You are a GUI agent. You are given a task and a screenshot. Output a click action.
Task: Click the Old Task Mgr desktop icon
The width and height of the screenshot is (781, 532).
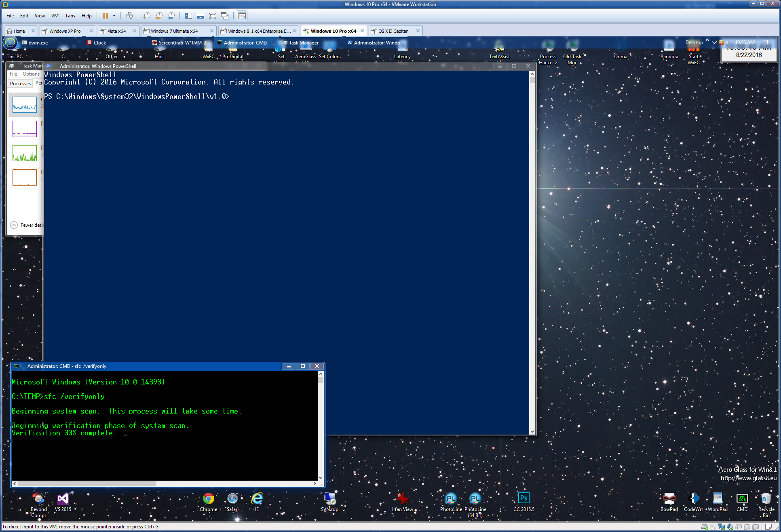pyautogui.click(x=572, y=53)
